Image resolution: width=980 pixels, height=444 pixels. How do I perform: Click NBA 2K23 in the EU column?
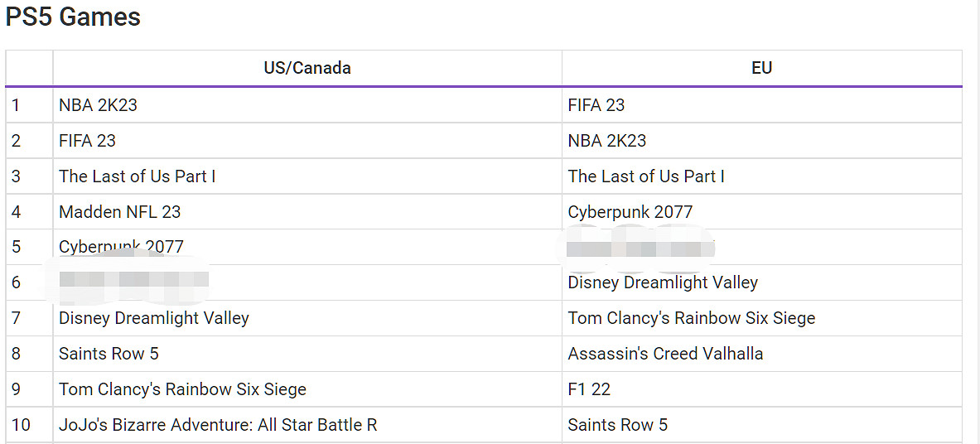point(607,141)
